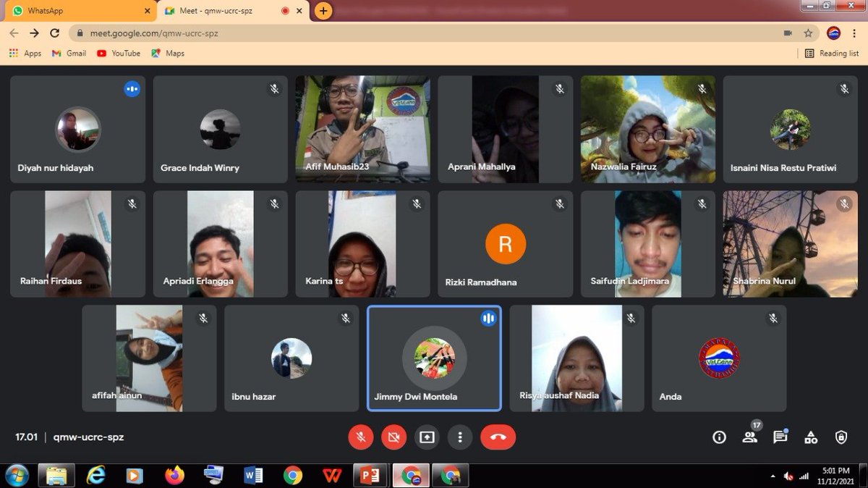Launch Internet Explorer from the taskbar

pyautogui.click(x=96, y=475)
